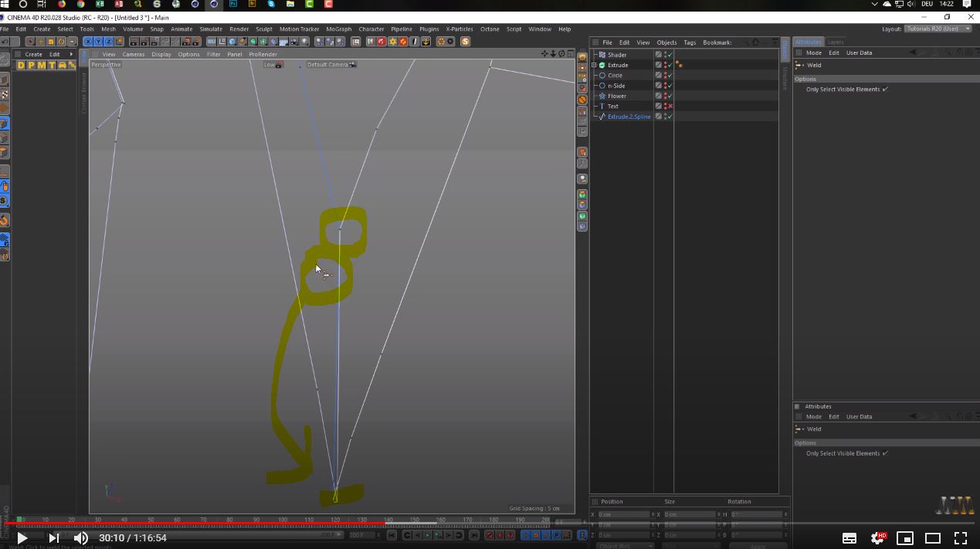Select the Live Selection tool
The height and width of the screenshot is (549, 980).
[30, 42]
